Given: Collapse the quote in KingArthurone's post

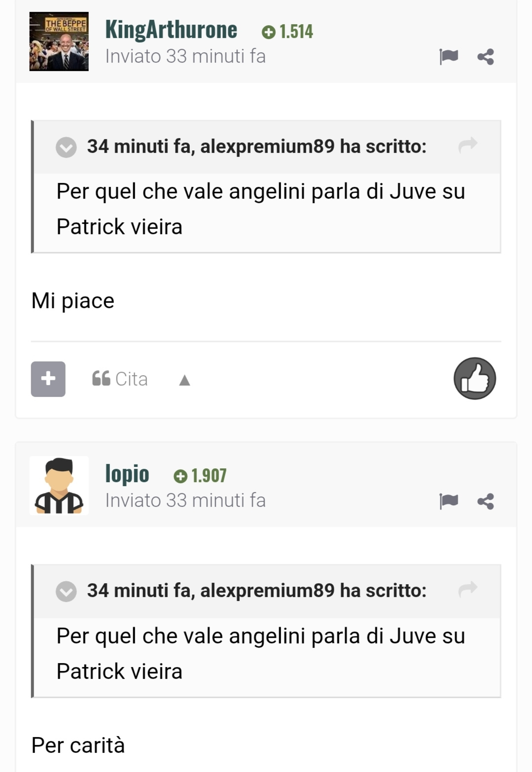Looking at the screenshot, I should coord(66,147).
